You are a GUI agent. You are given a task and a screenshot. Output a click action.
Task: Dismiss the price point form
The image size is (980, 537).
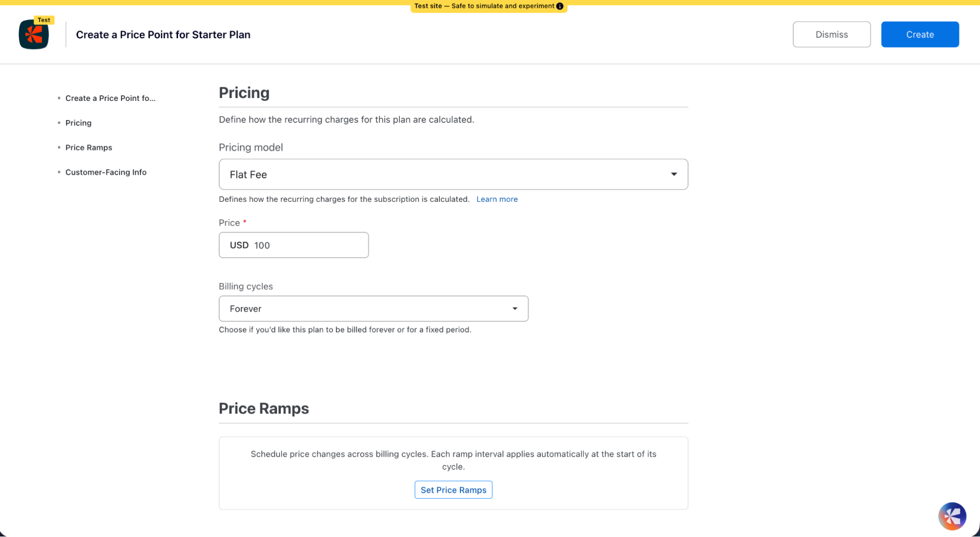[x=831, y=34]
